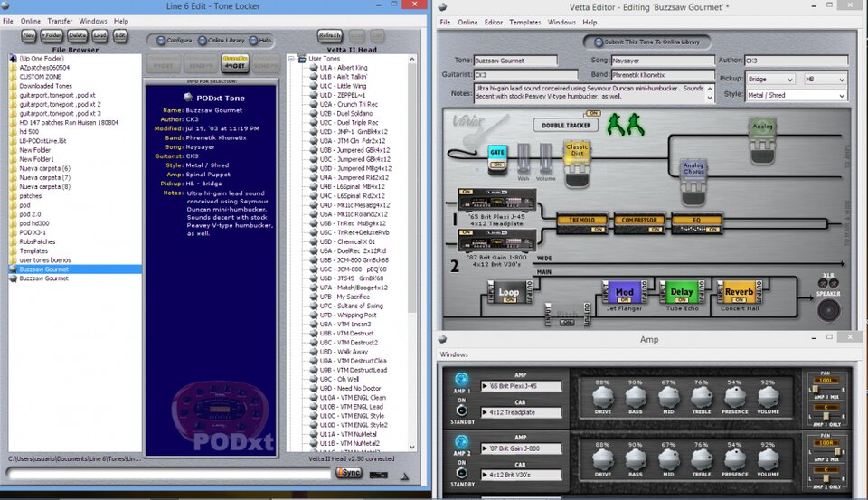Open Windows menu in Amp window
Viewport: 868px width, 500px height.
(x=454, y=354)
